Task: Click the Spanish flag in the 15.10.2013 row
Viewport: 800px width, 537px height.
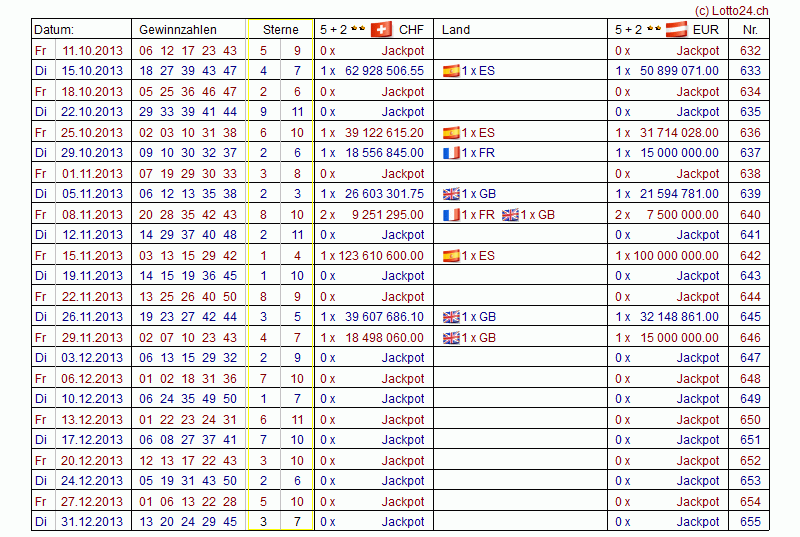Action: [451, 71]
